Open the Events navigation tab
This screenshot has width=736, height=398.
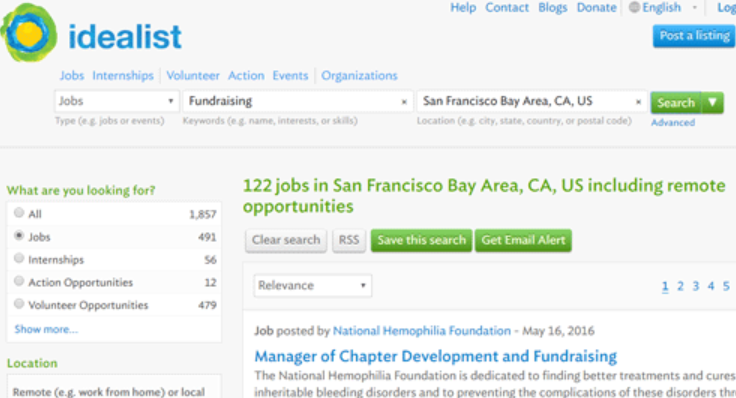coord(290,76)
